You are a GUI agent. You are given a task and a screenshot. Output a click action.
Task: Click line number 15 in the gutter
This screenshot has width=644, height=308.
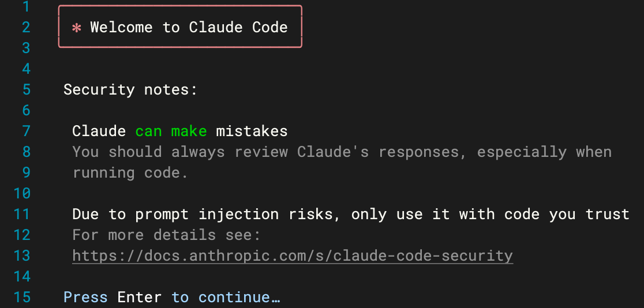(x=21, y=298)
